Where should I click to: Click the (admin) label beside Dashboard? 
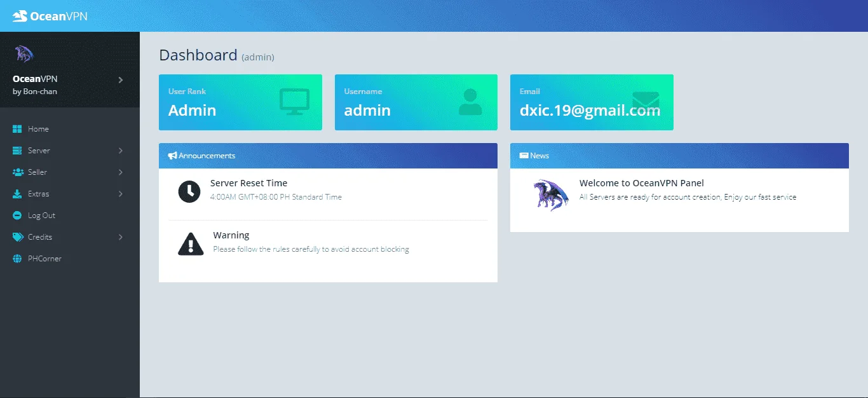click(x=258, y=57)
